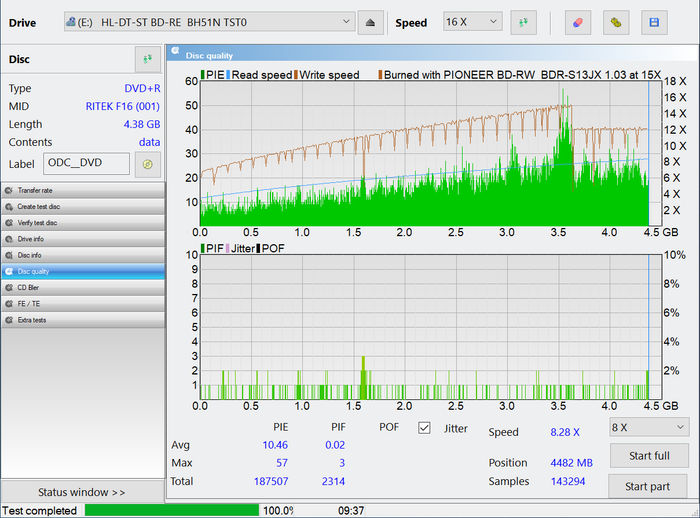Click the Disc quality panel header icon
The width and height of the screenshot is (700, 518).
point(175,55)
